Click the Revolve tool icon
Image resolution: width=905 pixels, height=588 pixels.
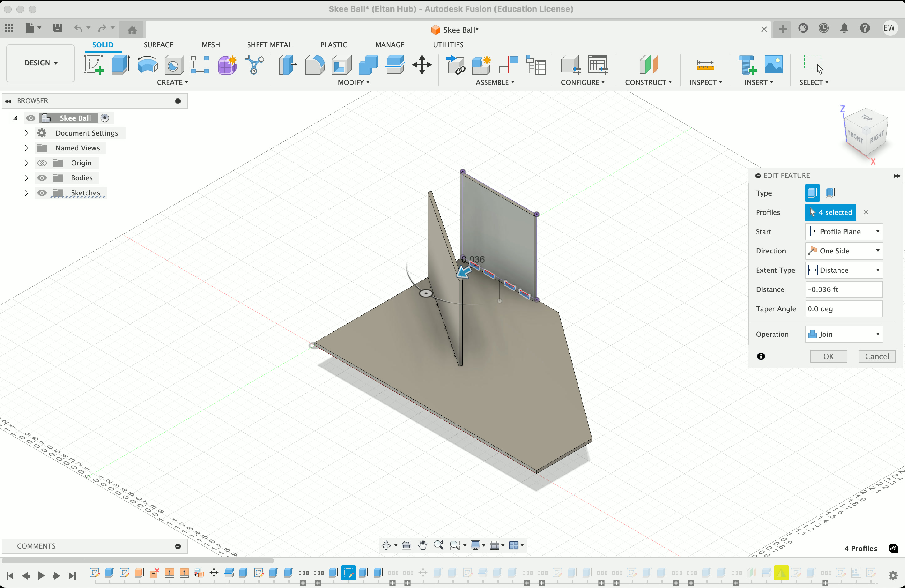(147, 65)
